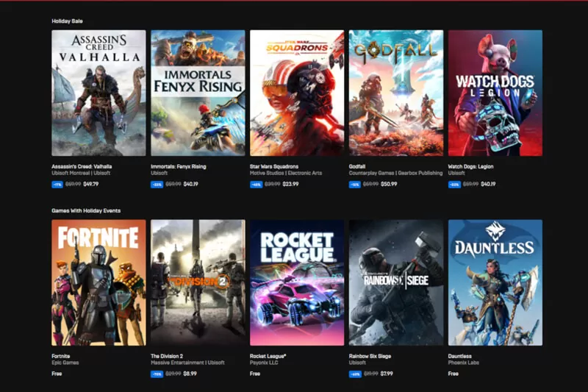Viewport: 588px width, 392px height.
Task: Click the $49.79 price for Valhalla
Action: pyautogui.click(x=90, y=184)
